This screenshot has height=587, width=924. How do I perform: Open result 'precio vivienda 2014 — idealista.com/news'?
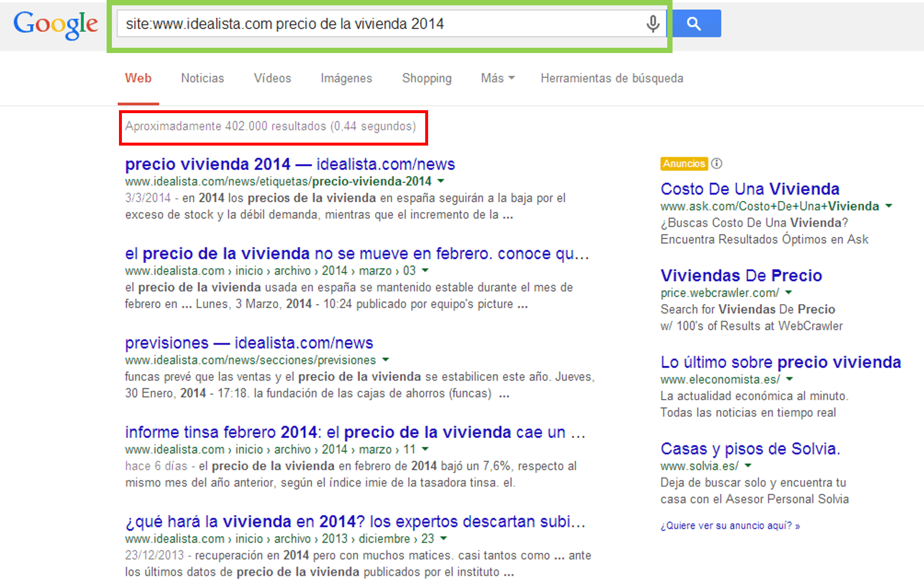click(x=290, y=164)
